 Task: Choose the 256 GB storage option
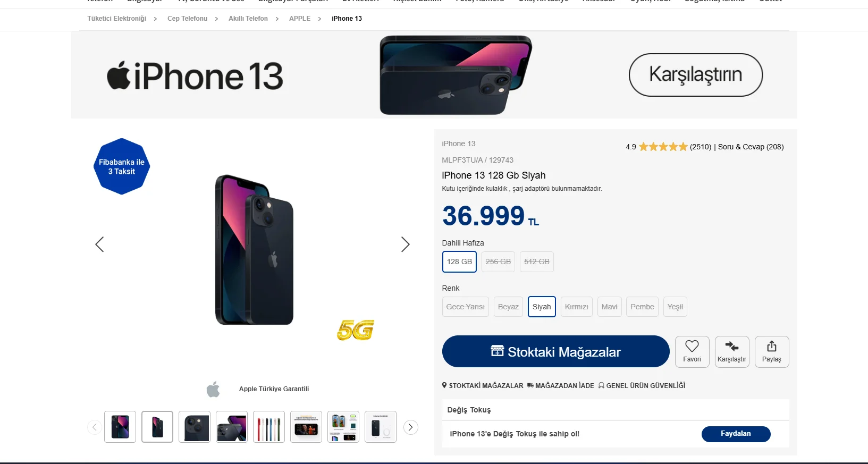[498, 261]
